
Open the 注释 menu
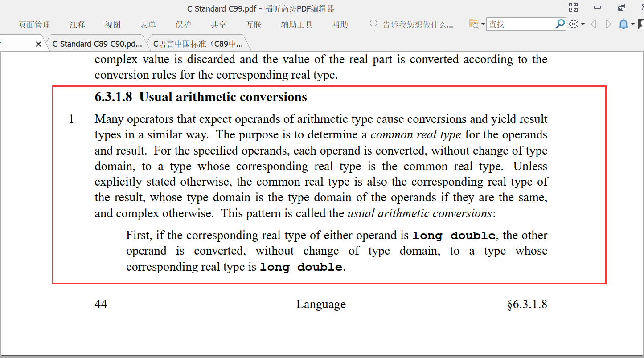77,24
